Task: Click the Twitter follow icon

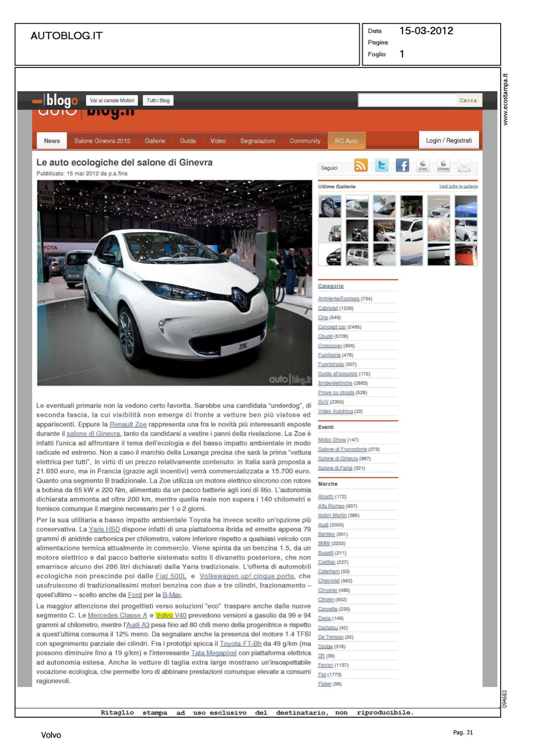Action: pos(382,165)
